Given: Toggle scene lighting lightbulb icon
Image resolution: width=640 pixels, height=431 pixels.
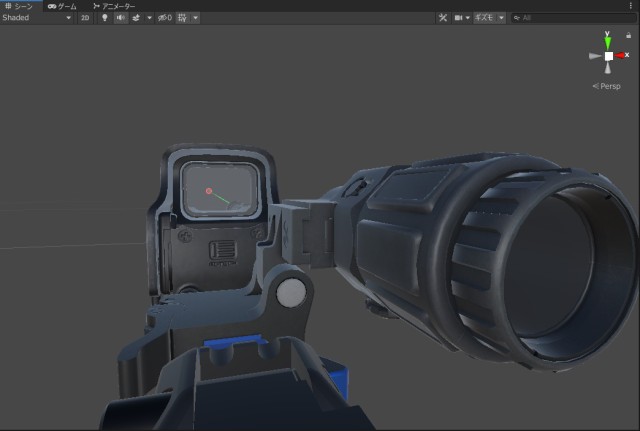Looking at the screenshot, I should pos(105,18).
